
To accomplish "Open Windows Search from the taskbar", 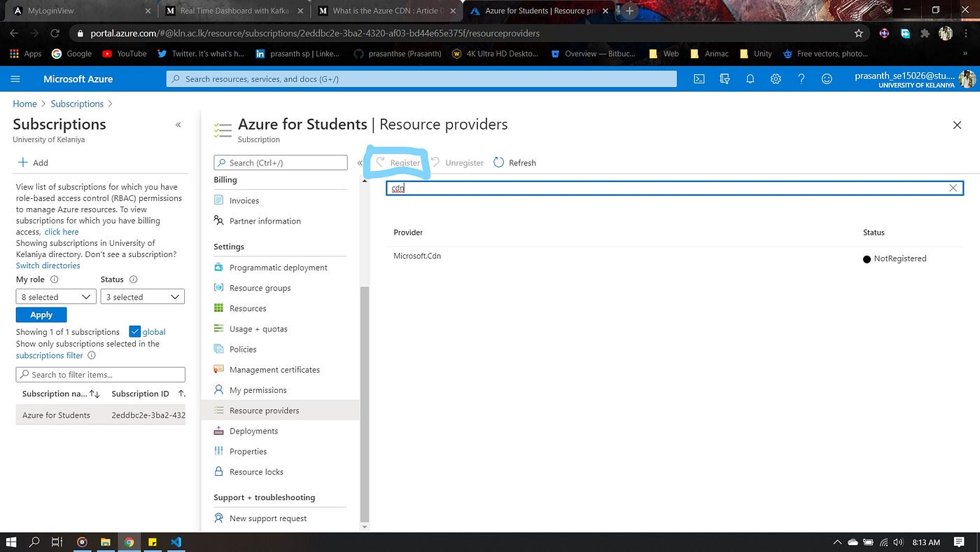I will click(x=34, y=542).
